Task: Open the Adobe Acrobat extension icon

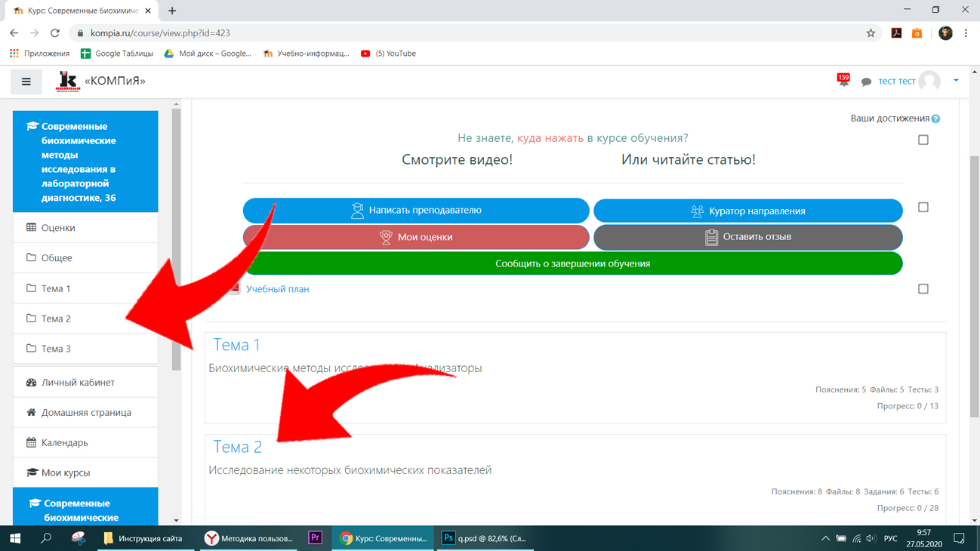Action: [896, 33]
